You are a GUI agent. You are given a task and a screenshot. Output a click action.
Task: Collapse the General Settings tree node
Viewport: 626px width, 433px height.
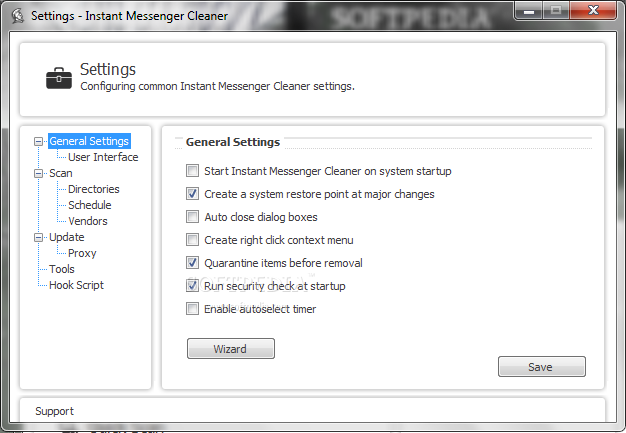[x=38, y=141]
